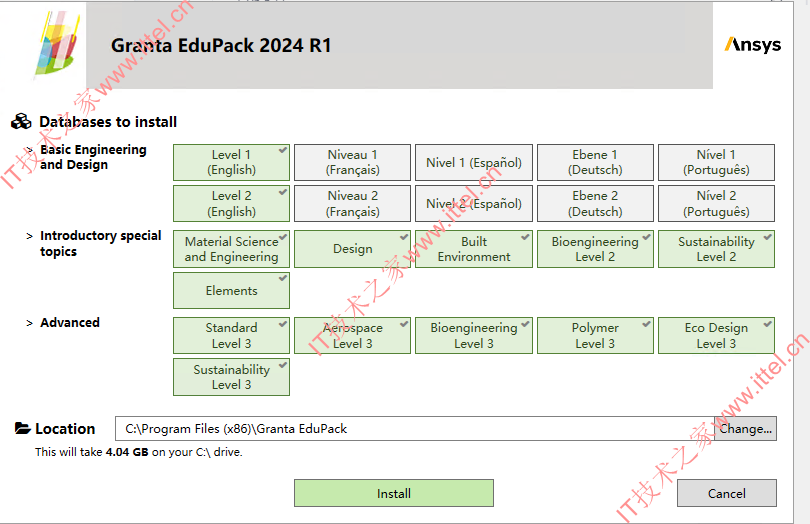The height and width of the screenshot is (524, 810).
Task: Cancel the installation
Action: (726, 493)
